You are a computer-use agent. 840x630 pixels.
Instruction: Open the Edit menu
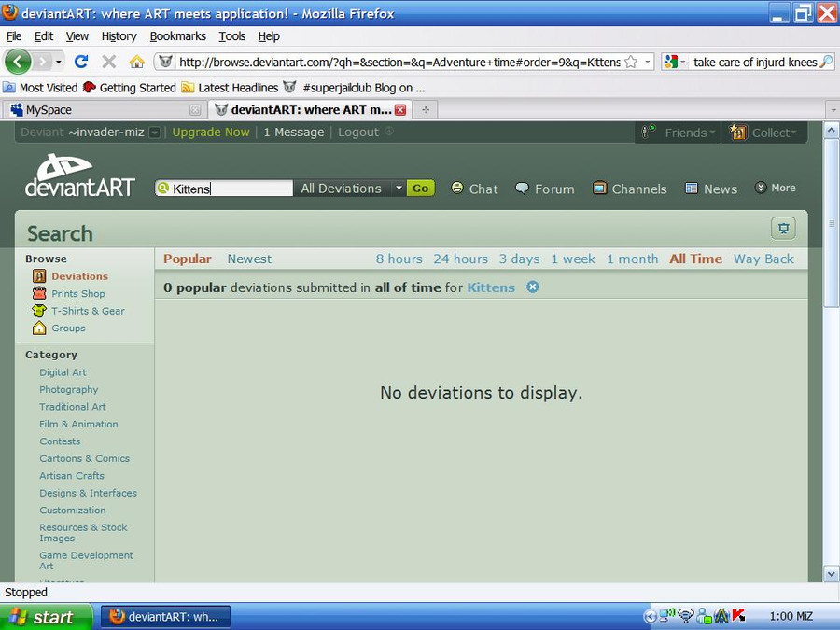tap(43, 35)
